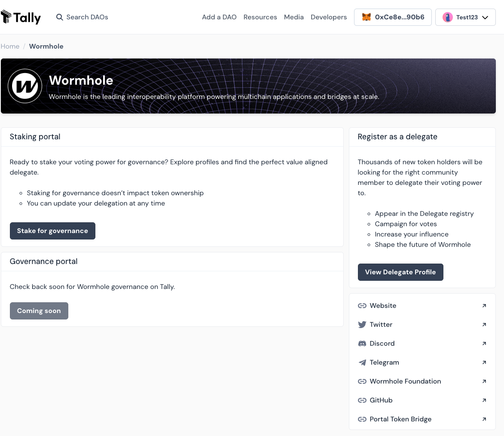The image size is (504, 436).
Task: Click the MetaMask fox wallet icon
Action: coord(367,17)
